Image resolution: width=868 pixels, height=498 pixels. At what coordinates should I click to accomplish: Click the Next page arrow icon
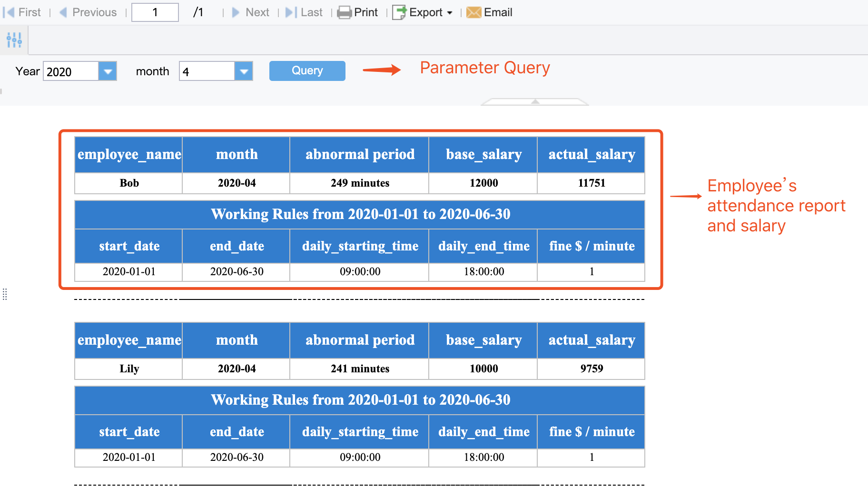point(236,12)
